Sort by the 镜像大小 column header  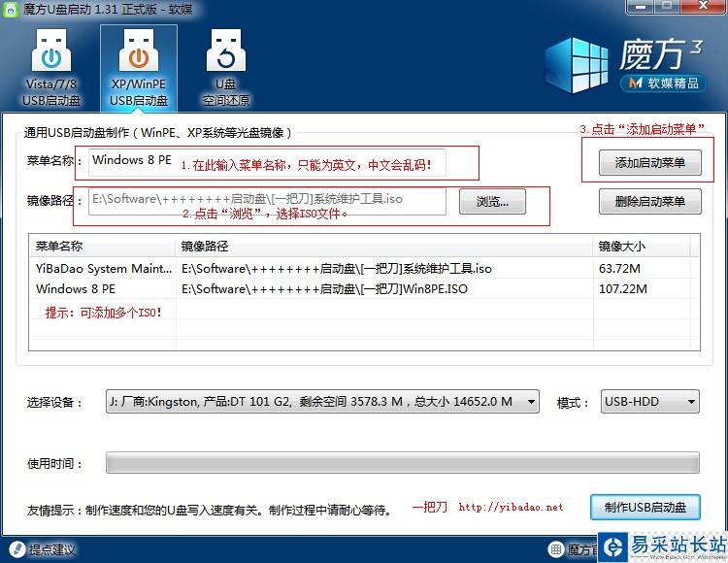[x=642, y=246]
